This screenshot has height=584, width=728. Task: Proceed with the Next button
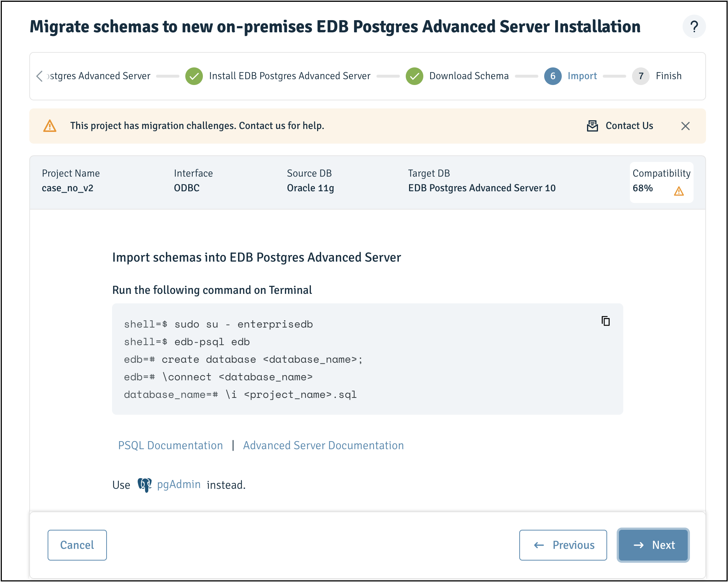point(653,545)
